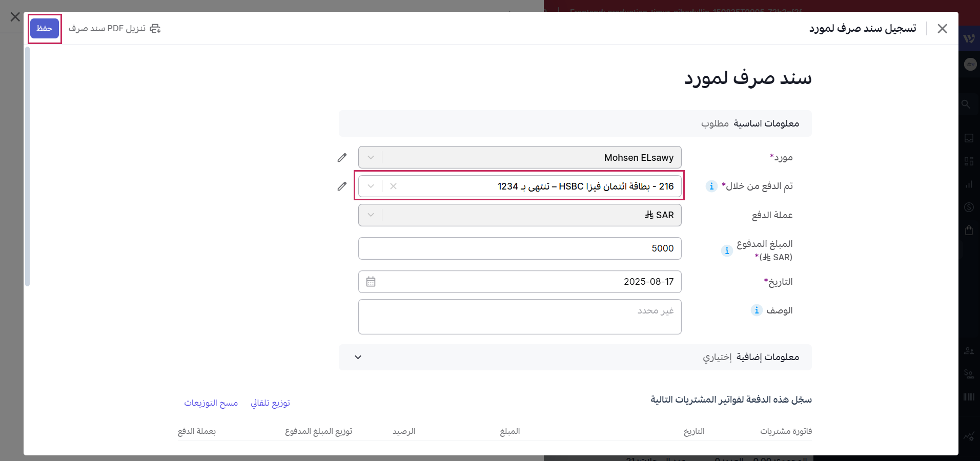Click the clear distributions link
Image resolution: width=980 pixels, height=461 pixels.
211,403
